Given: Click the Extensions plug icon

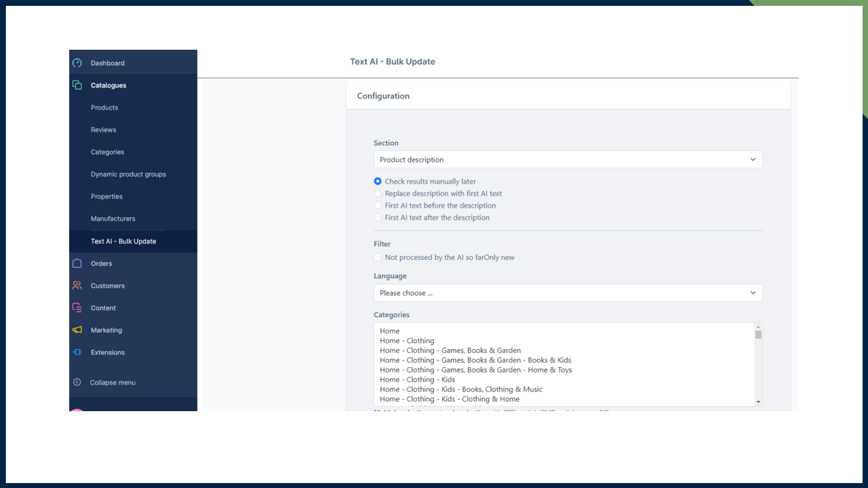Looking at the screenshot, I should 77,352.
